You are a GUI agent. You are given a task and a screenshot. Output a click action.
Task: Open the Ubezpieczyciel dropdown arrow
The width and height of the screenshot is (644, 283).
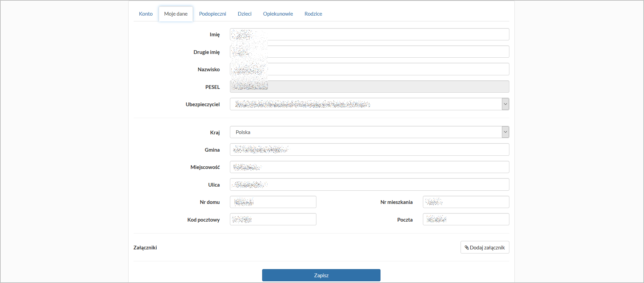click(x=505, y=104)
